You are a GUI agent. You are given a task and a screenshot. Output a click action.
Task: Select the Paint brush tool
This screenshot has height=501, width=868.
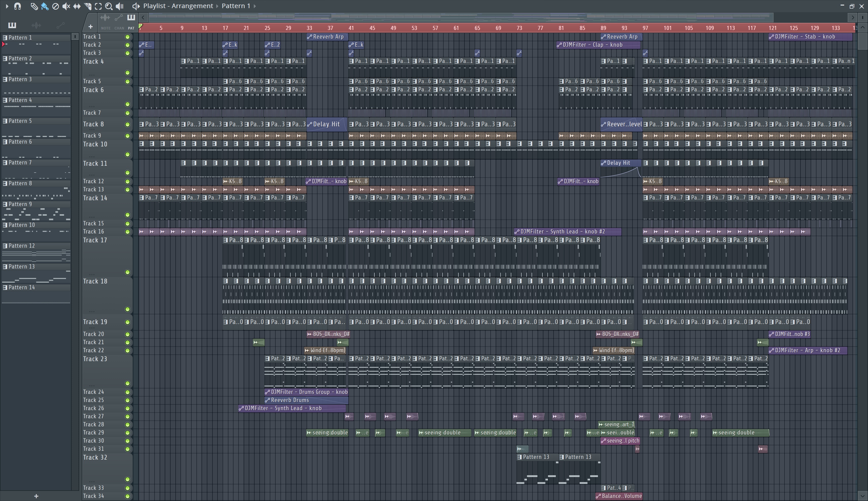[45, 6]
